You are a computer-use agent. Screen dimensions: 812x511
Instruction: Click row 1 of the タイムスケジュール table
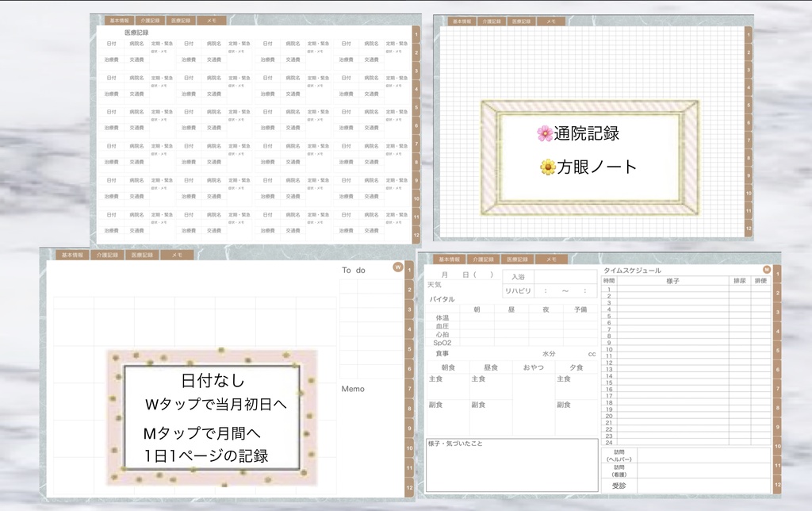point(672,289)
